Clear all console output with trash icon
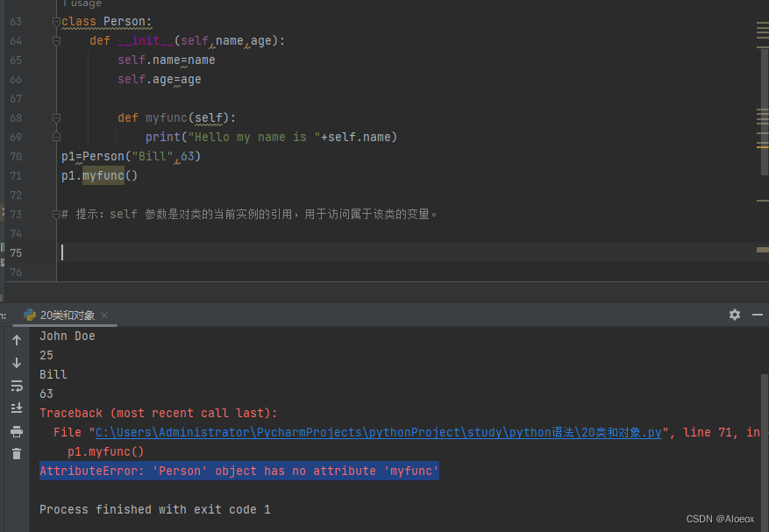 16,453
